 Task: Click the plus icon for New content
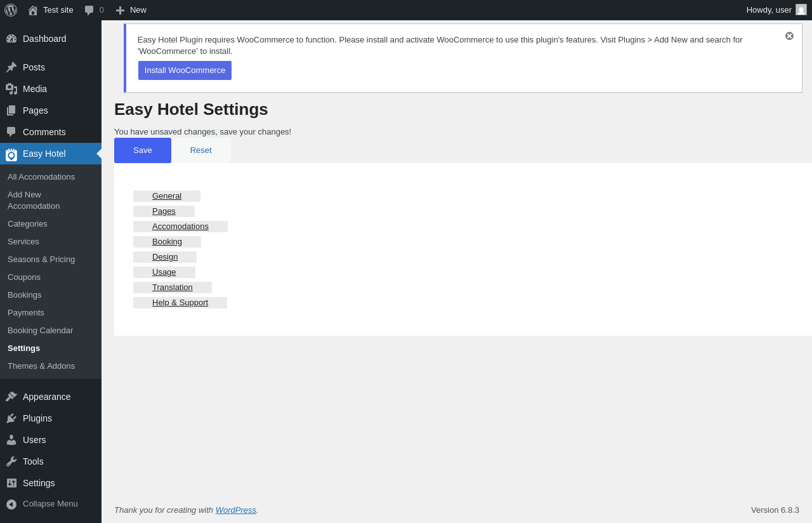pos(120,10)
